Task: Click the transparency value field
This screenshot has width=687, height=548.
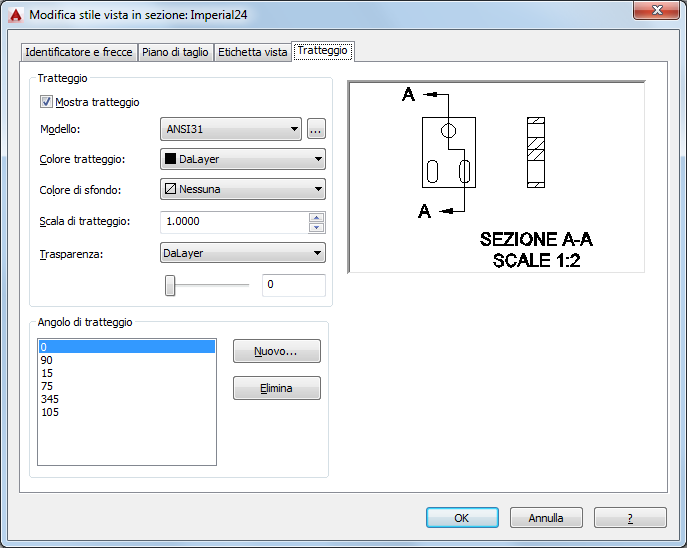Action: (x=294, y=285)
